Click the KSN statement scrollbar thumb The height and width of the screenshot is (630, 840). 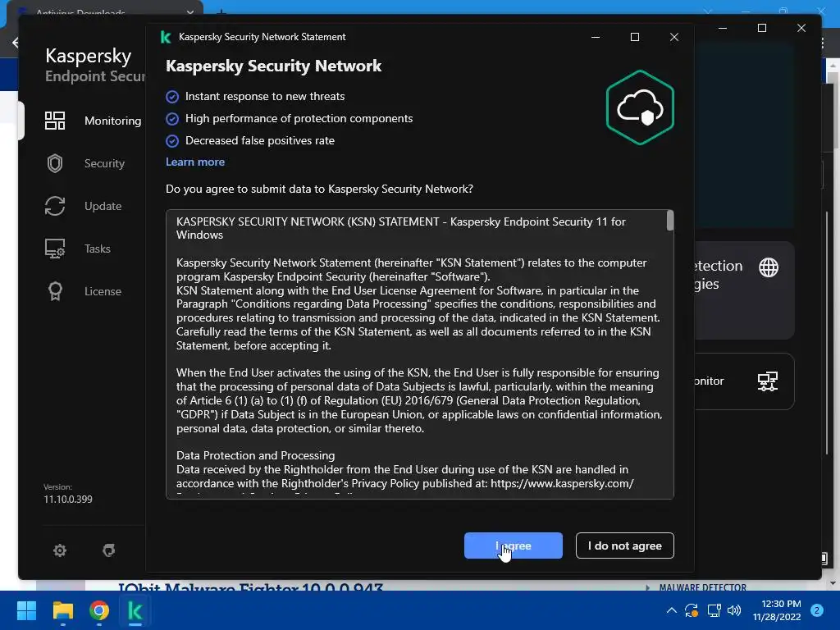click(669, 221)
